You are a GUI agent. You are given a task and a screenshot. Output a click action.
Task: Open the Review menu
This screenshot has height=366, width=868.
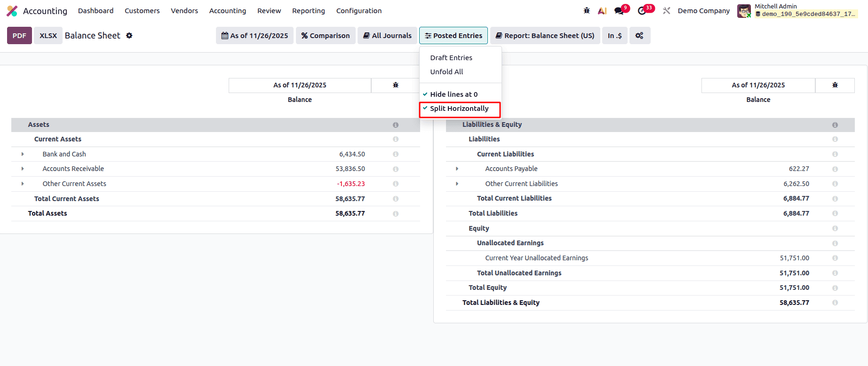click(269, 11)
